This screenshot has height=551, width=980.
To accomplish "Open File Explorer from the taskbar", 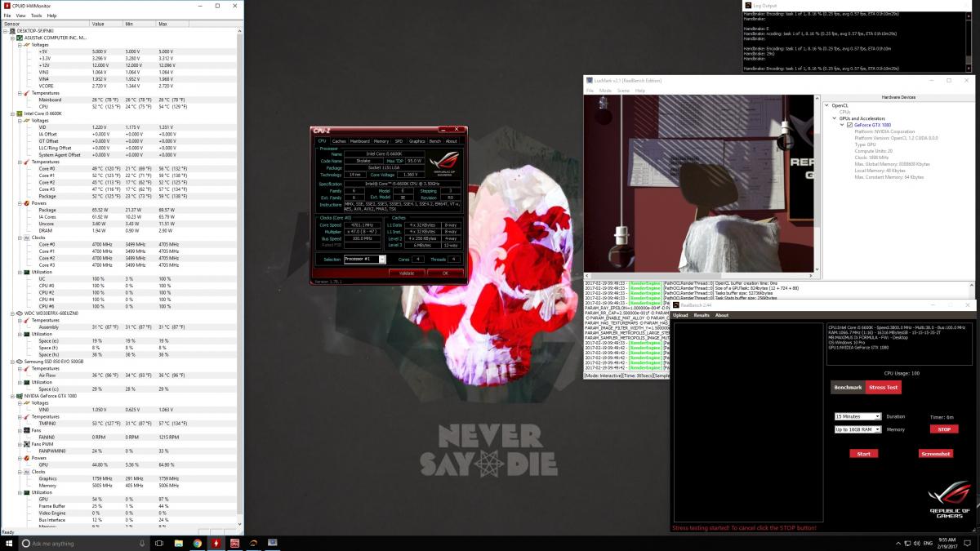I will click(x=180, y=543).
